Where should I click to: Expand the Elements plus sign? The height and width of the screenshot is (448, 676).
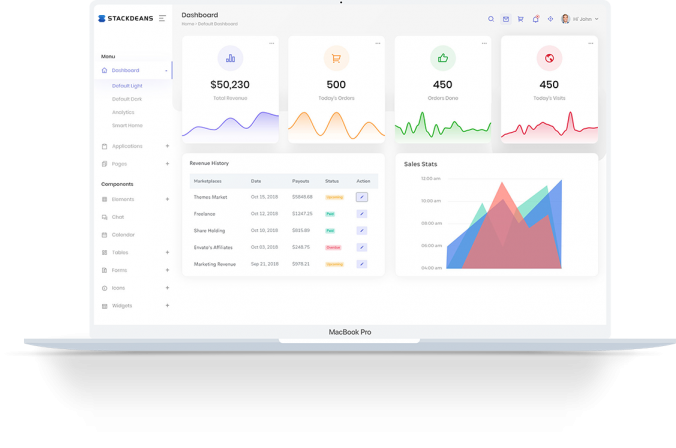[x=167, y=199]
